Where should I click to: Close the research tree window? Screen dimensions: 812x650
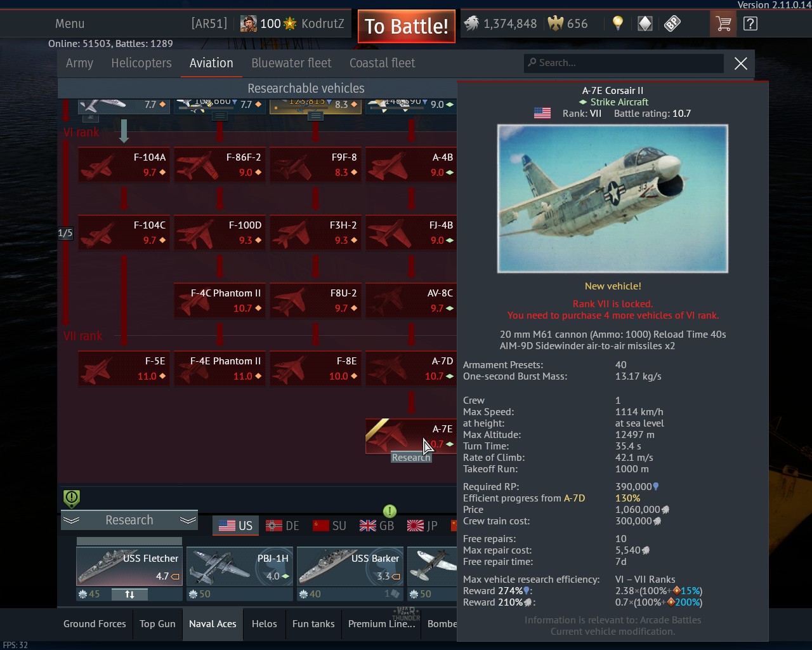[x=740, y=63]
